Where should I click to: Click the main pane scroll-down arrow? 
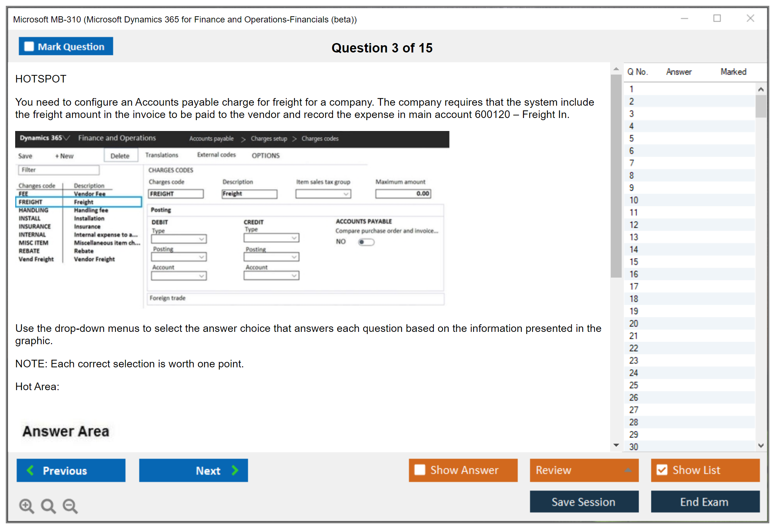click(616, 445)
